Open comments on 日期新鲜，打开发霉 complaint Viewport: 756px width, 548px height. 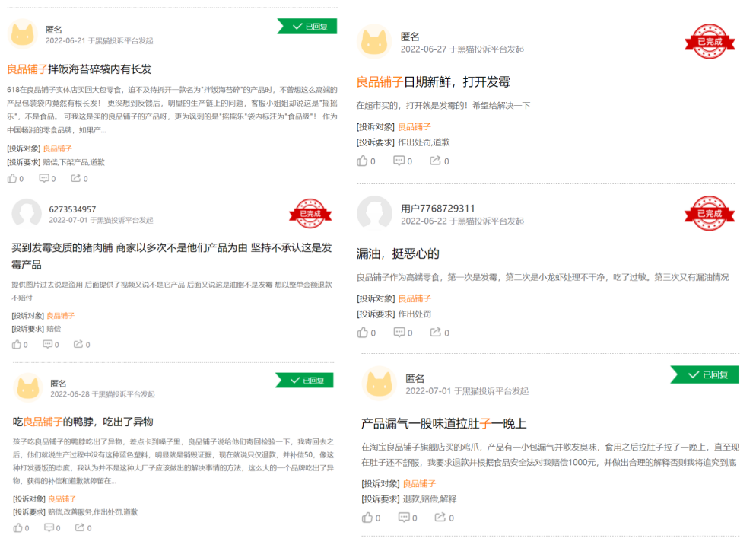(x=402, y=161)
